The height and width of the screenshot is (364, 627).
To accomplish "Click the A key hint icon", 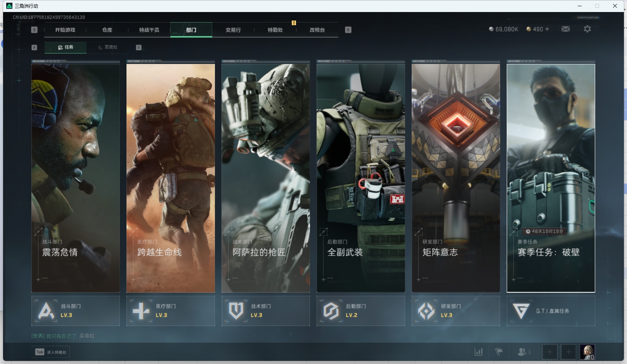I will [x=34, y=47].
